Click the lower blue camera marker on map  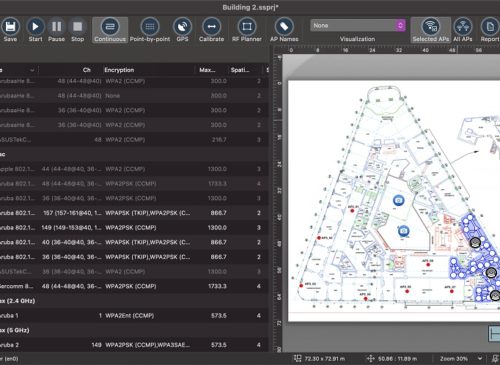[x=403, y=231]
